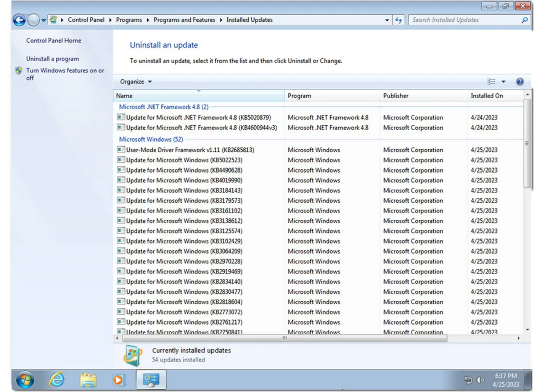
Task: Click the refresh icon in the address bar
Action: [398, 20]
